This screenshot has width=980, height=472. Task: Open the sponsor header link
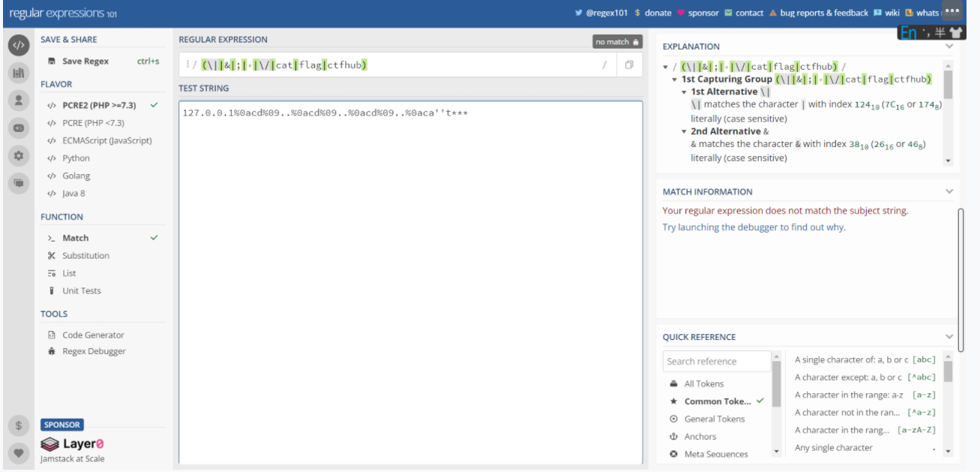pyautogui.click(x=697, y=13)
